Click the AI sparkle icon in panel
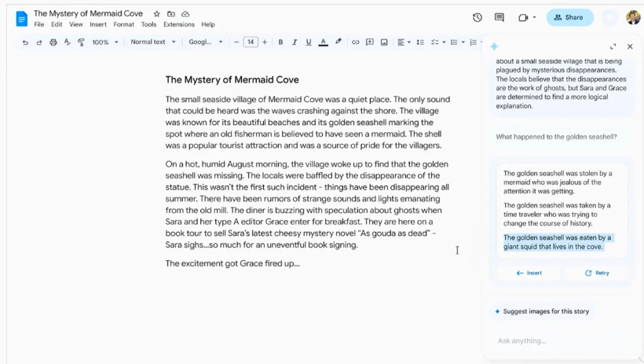Viewport: 644px width, 364px height. [x=494, y=47]
